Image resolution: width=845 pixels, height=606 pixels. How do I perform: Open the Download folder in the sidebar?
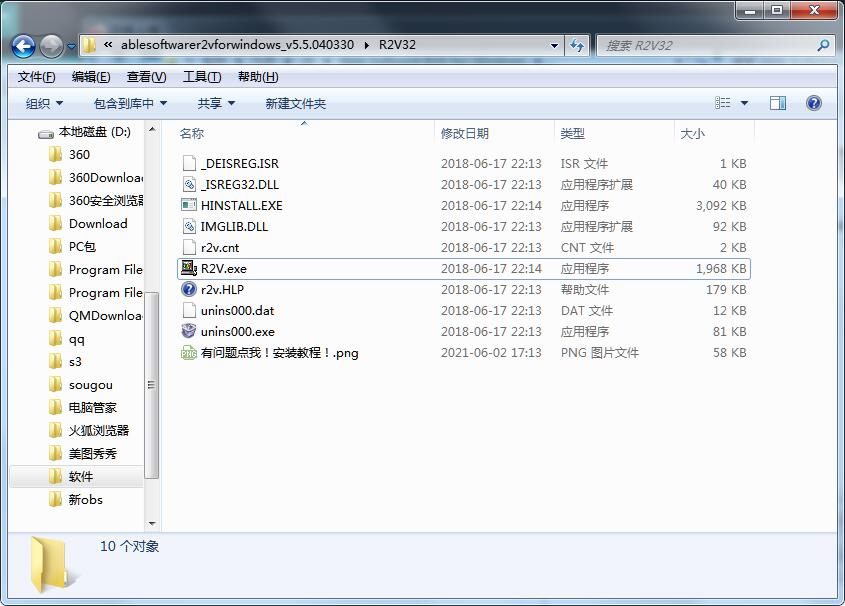coord(88,224)
